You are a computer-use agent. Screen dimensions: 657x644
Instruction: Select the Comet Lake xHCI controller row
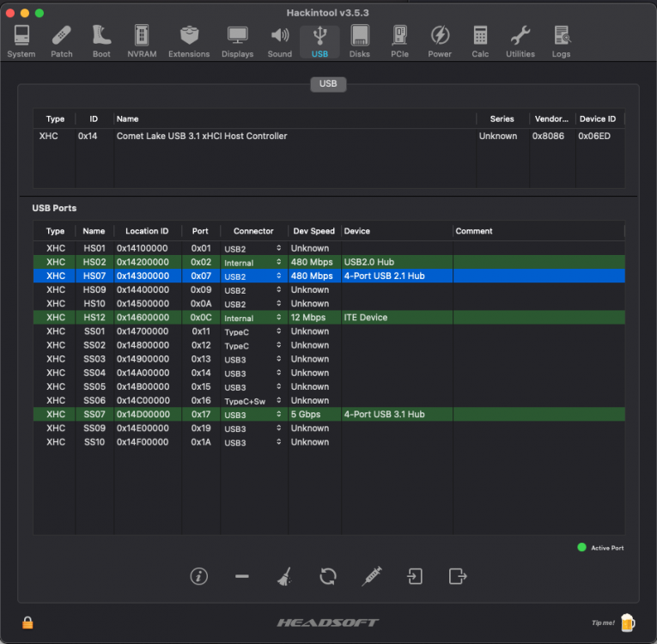(x=329, y=137)
